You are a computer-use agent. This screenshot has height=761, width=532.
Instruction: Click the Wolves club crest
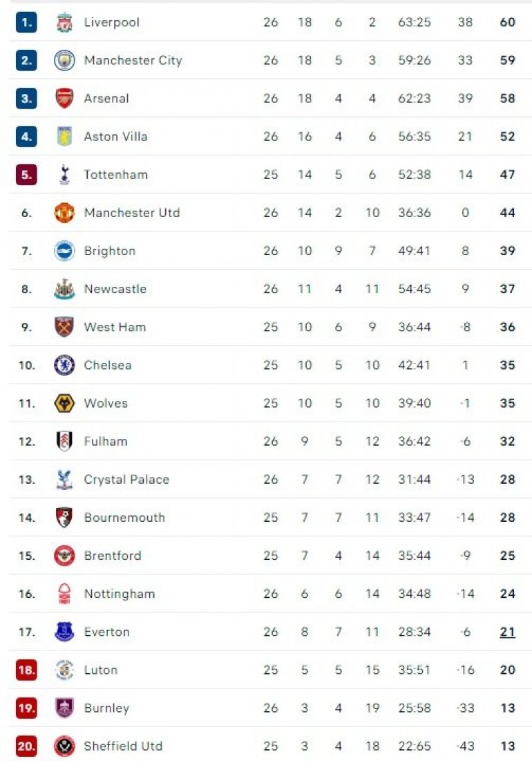click(x=64, y=404)
